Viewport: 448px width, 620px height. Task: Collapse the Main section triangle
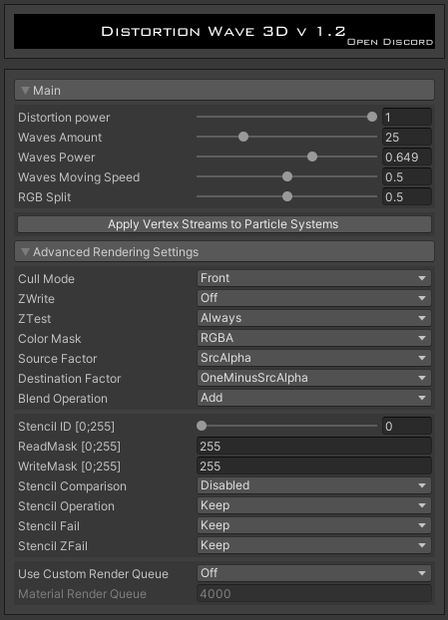point(25,91)
